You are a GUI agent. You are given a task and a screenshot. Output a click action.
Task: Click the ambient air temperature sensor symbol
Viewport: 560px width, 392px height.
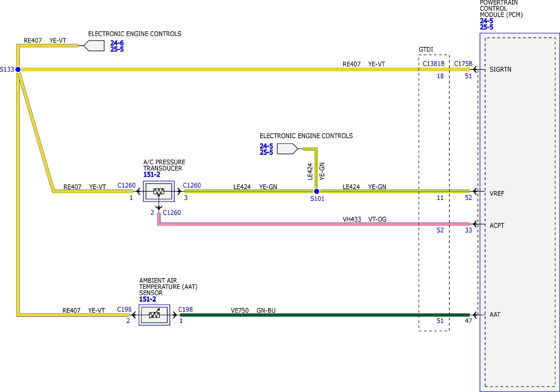[x=154, y=315]
